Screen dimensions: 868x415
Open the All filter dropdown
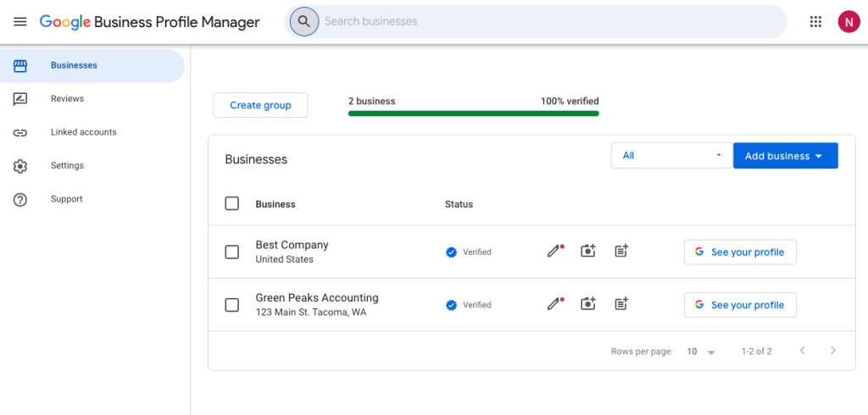pyautogui.click(x=672, y=156)
